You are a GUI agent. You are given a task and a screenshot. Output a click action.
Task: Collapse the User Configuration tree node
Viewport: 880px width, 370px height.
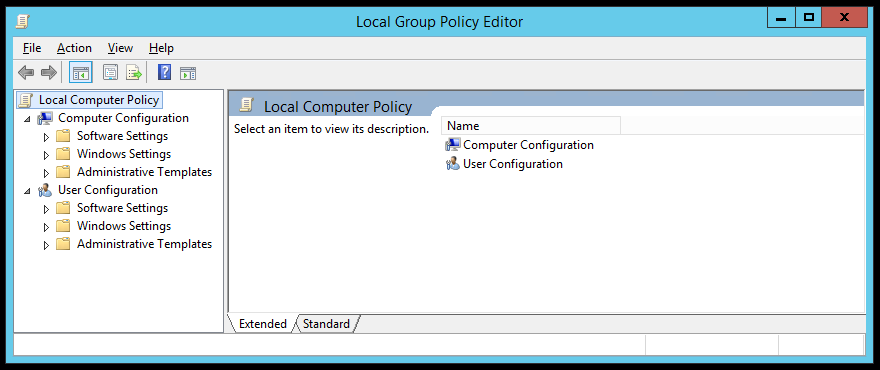tap(28, 191)
